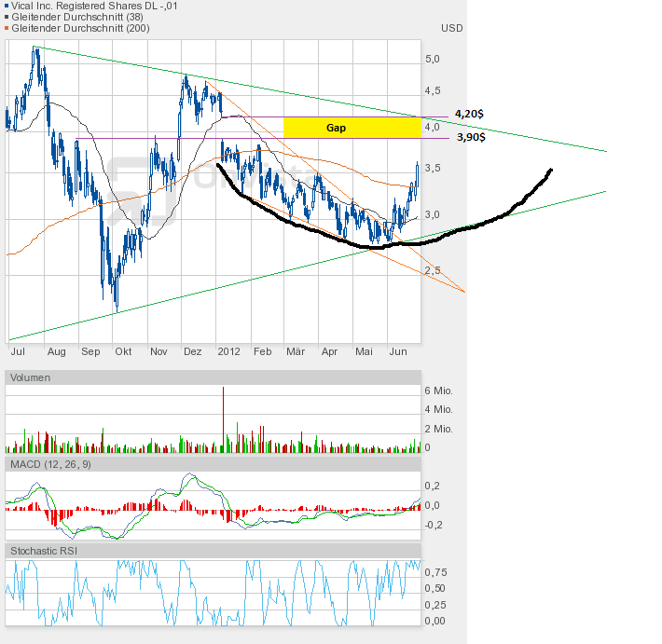This screenshot has width=662, height=644.
Task: Click the 4,5 price axis label
Action: [x=433, y=90]
